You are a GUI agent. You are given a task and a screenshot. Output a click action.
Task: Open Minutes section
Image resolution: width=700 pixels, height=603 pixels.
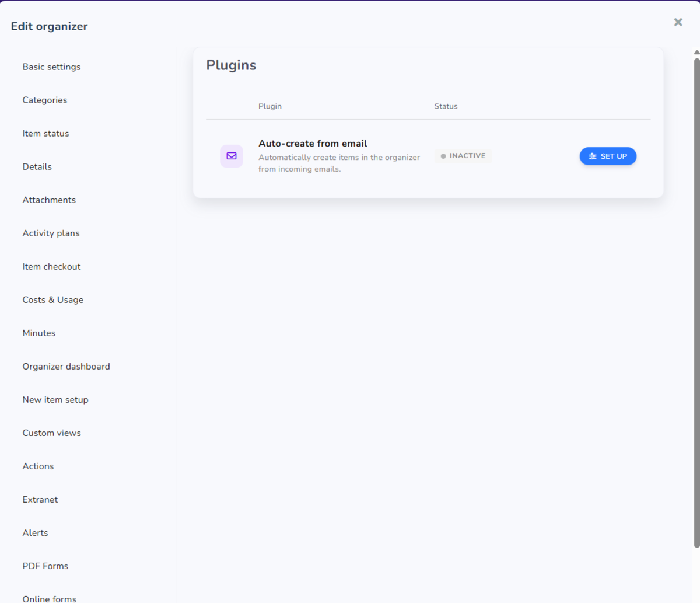point(38,333)
